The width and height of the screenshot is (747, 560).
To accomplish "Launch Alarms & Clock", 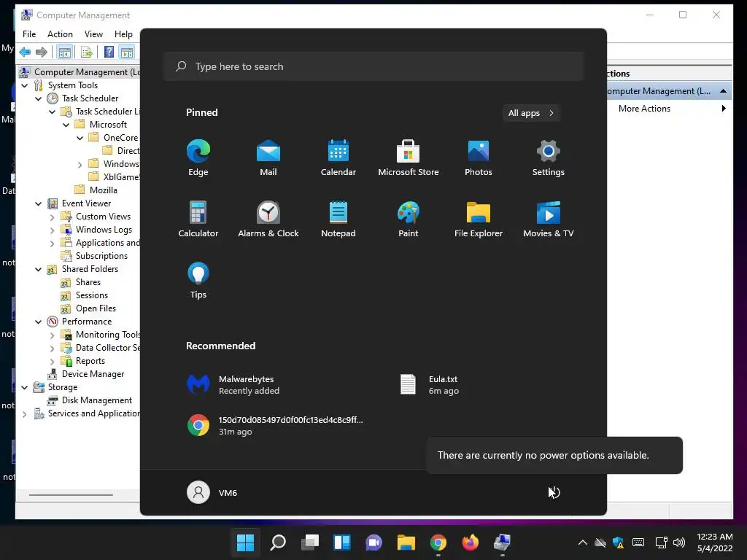I will [x=268, y=219].
